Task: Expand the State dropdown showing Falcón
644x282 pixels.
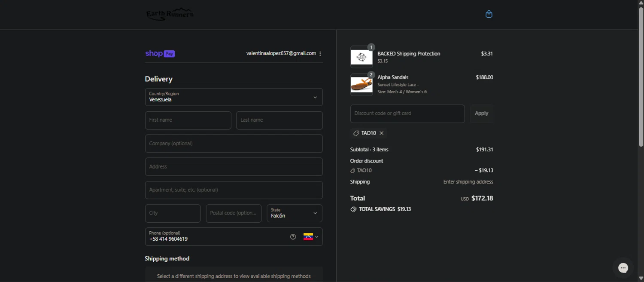Action: (295, 213)
